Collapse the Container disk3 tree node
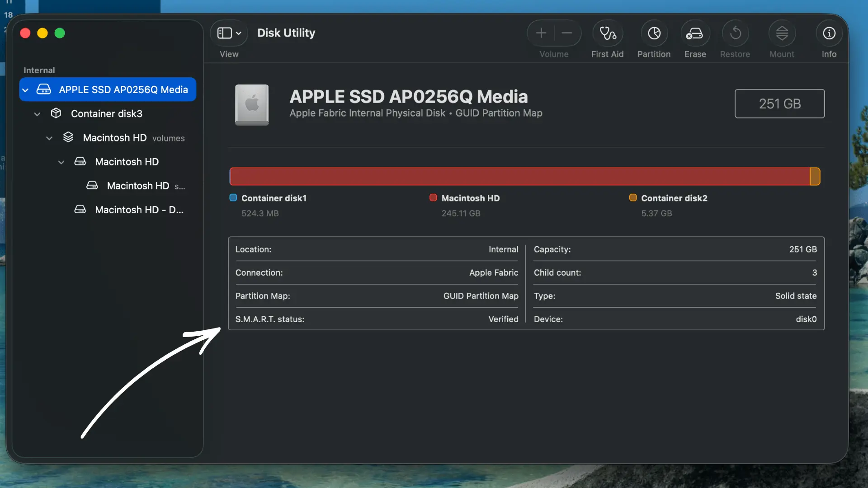 (38, 114)
